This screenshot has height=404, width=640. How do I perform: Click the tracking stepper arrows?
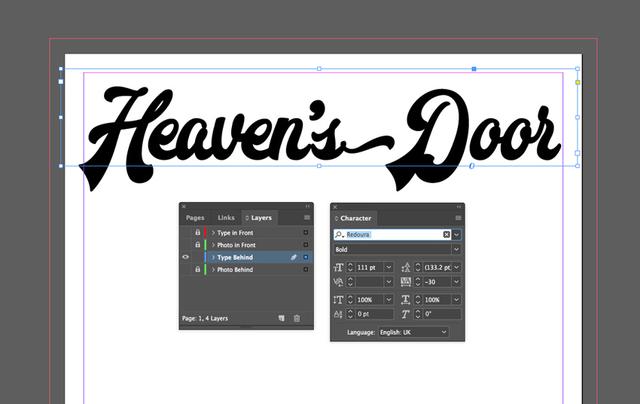click(418, 282)
